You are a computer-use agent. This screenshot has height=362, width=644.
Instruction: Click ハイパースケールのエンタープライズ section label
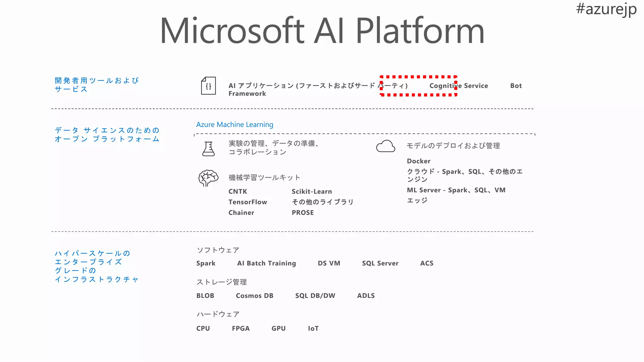point(97,266)
